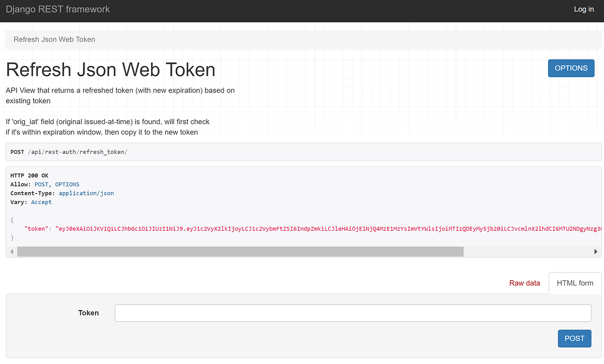
Task: Click the Token field label
Action: coord(89,313)
